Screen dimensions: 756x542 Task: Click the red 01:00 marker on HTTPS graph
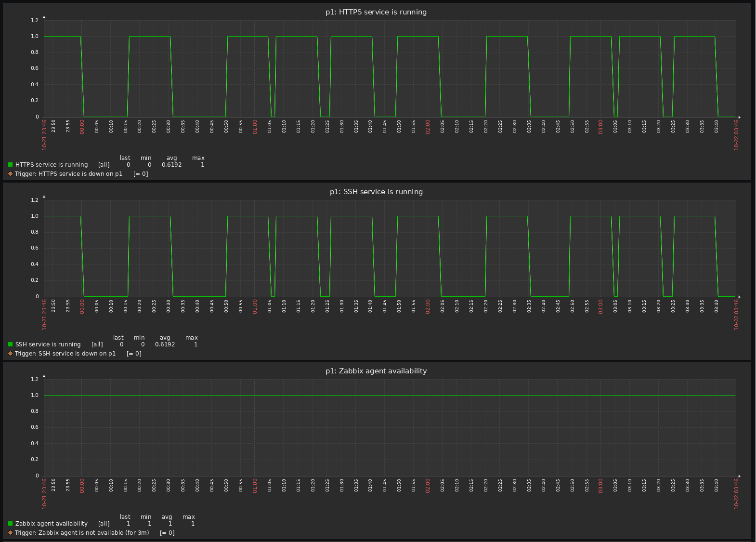tap(255, 130)
